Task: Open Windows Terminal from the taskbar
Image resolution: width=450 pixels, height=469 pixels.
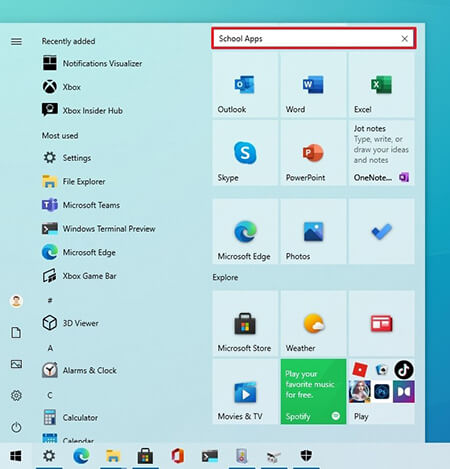Action: 210,456
